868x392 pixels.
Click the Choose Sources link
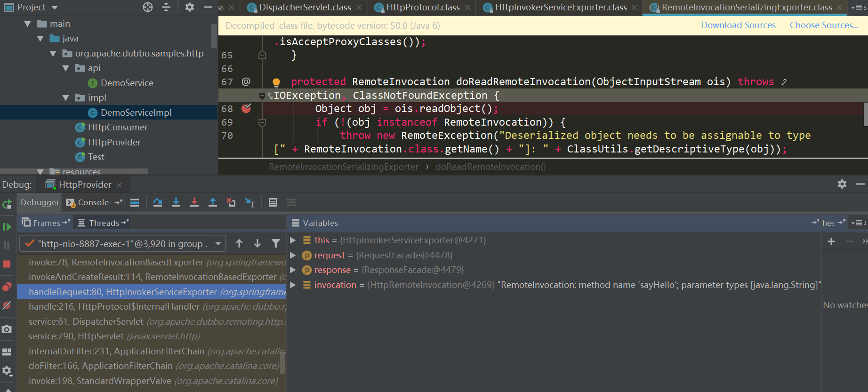click(824, 25)
